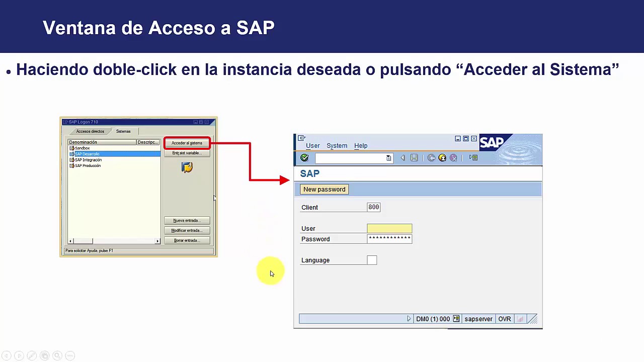Click the New password button

(325, 190)
